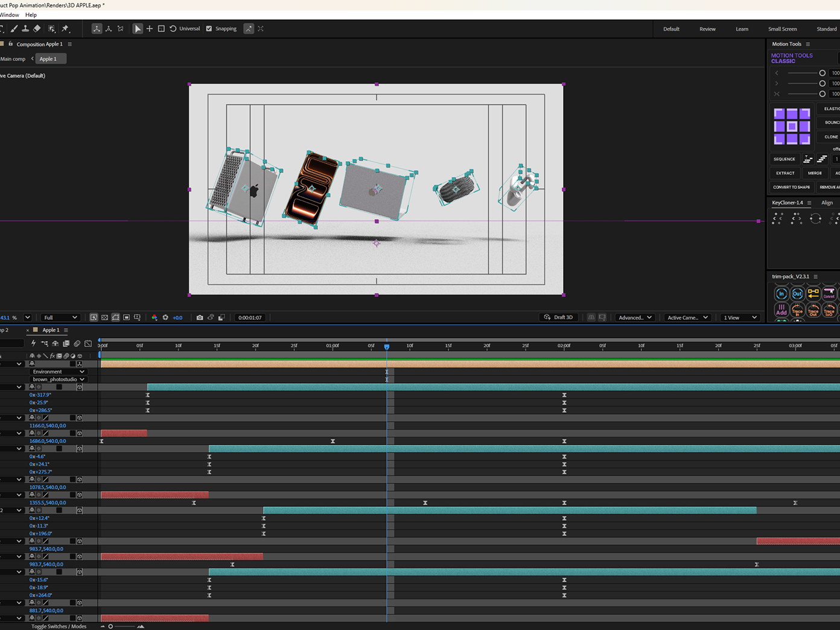The image size is (840, 630).
Task: Click the trim-pack In button
Action: 781,294
